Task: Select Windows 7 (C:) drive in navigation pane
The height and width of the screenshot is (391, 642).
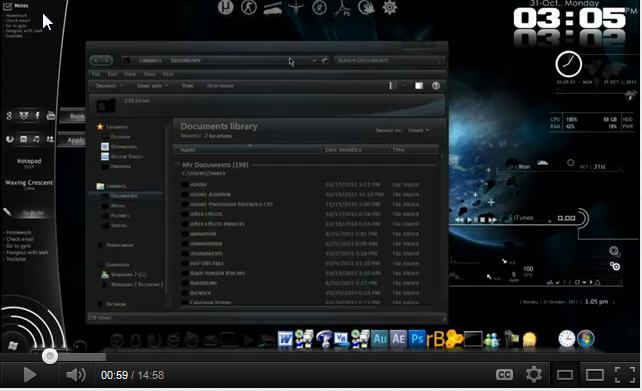Action: pos(124,274)
